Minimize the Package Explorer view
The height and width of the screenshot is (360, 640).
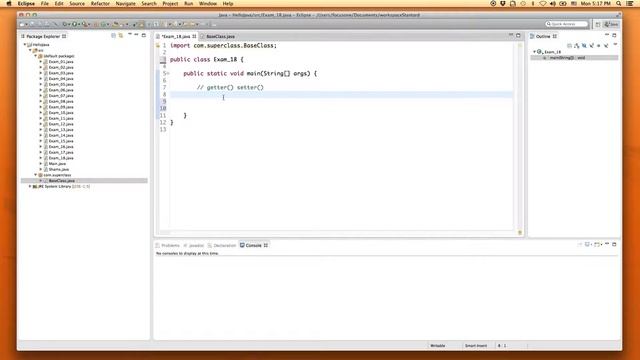[x=136, y=35]
